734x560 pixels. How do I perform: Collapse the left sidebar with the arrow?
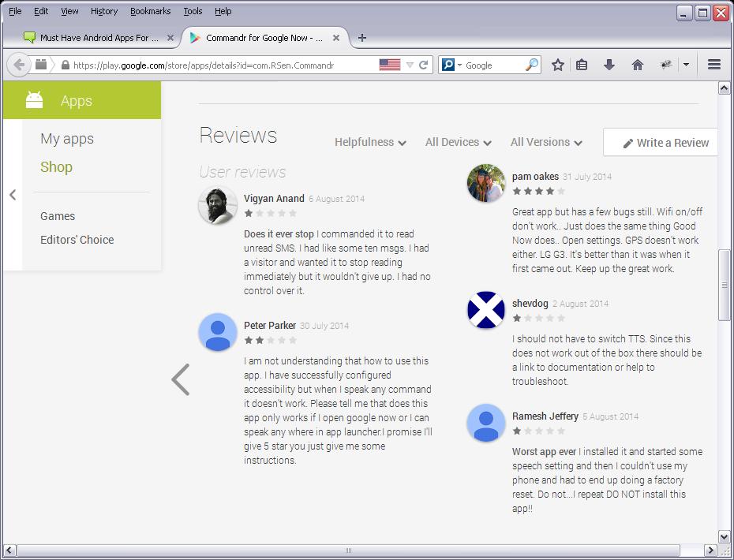point(13,195)
